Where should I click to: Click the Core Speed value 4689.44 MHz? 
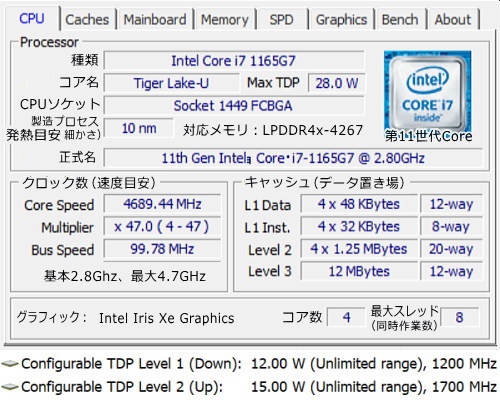[162, 204]
